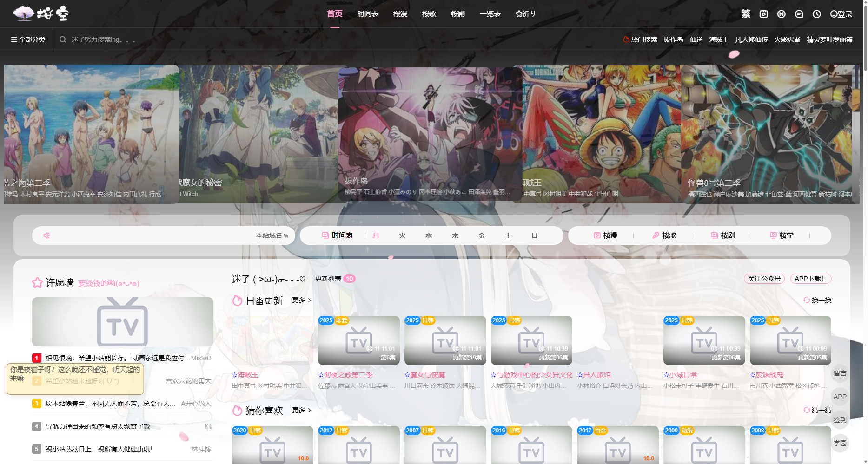Open 樱歌 in top navigation
Image resolution: width=868 pixels, height=464 pixels.
[x=429, y=14]
